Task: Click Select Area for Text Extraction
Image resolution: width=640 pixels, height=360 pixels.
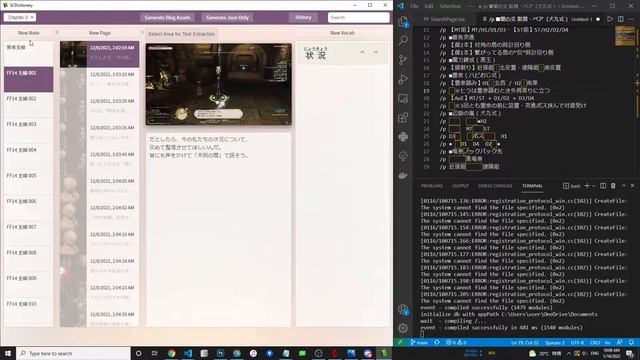Action: tap(182, 34)
